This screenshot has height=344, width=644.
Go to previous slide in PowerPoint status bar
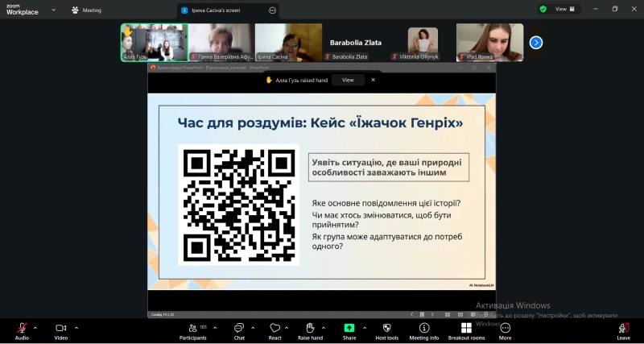click(x=412, y=314)
